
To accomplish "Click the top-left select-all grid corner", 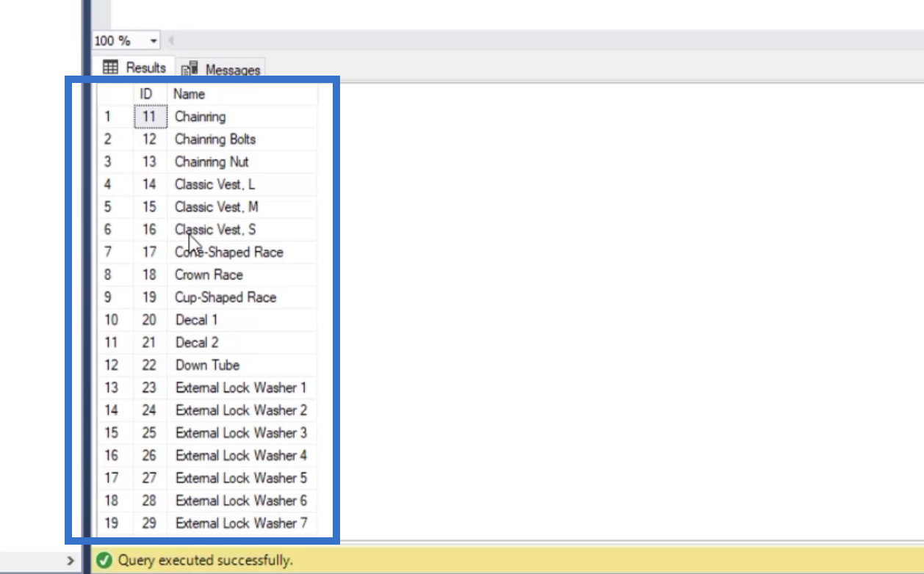I will pos(116,94).
